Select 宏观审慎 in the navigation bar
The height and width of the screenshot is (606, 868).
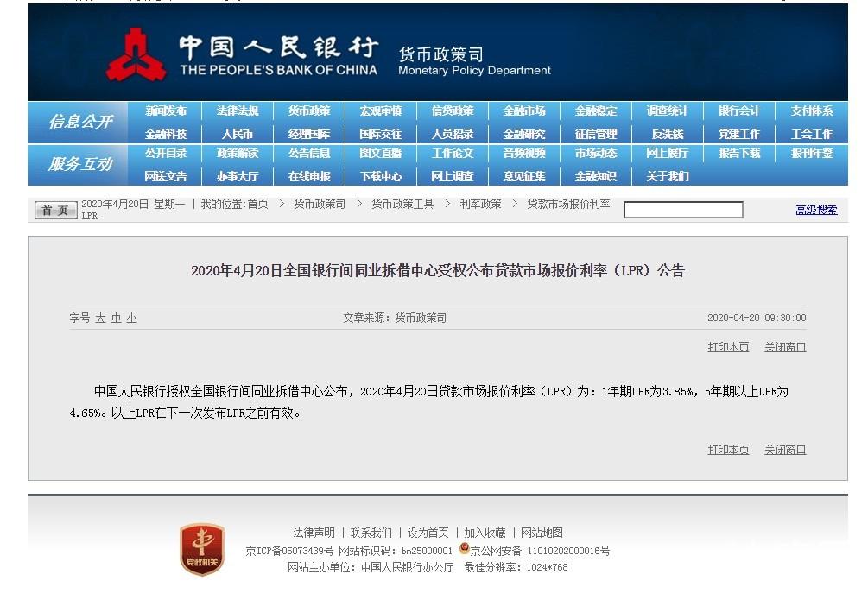tap(381, 110)
